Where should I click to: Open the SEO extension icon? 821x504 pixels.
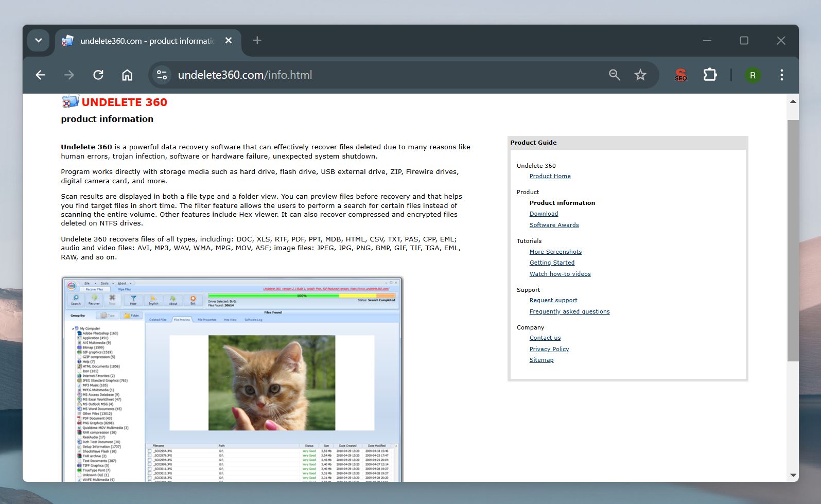click(x=680, y=75)
